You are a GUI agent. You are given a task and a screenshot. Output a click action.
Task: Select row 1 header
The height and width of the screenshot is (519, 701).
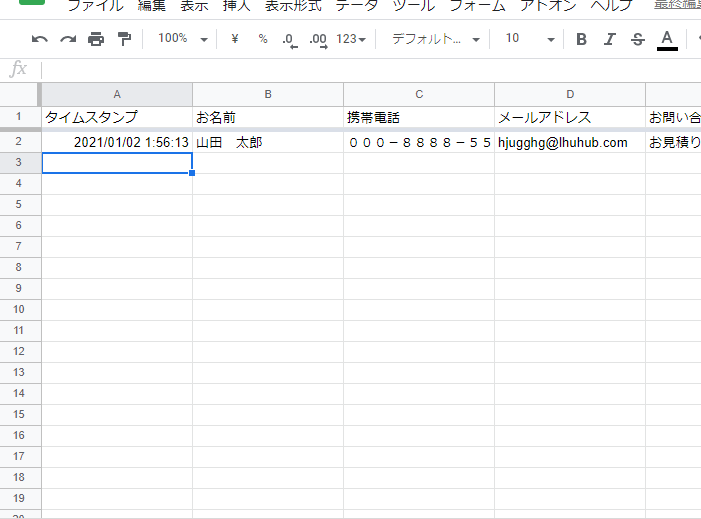pyautogui.click(x=18, y=117)
